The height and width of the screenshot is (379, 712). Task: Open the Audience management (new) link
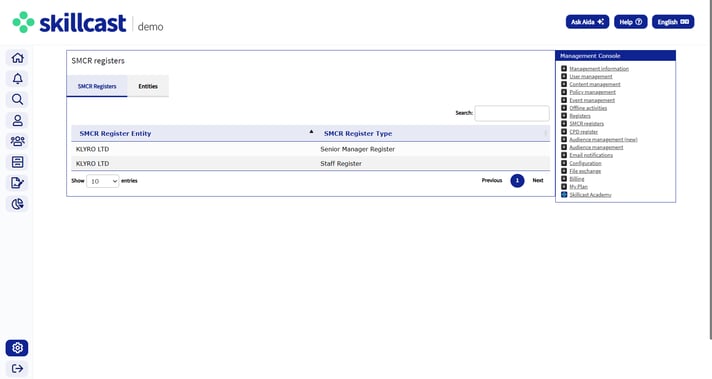click(603, 139)
